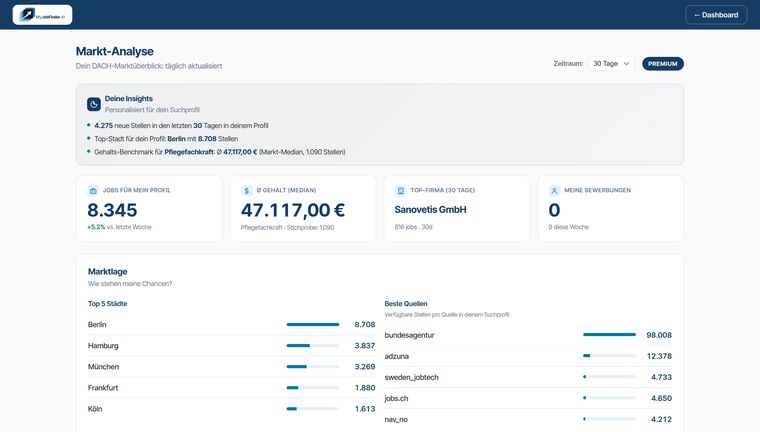Click the 47.117,00 € median salary value

point(293,210)
